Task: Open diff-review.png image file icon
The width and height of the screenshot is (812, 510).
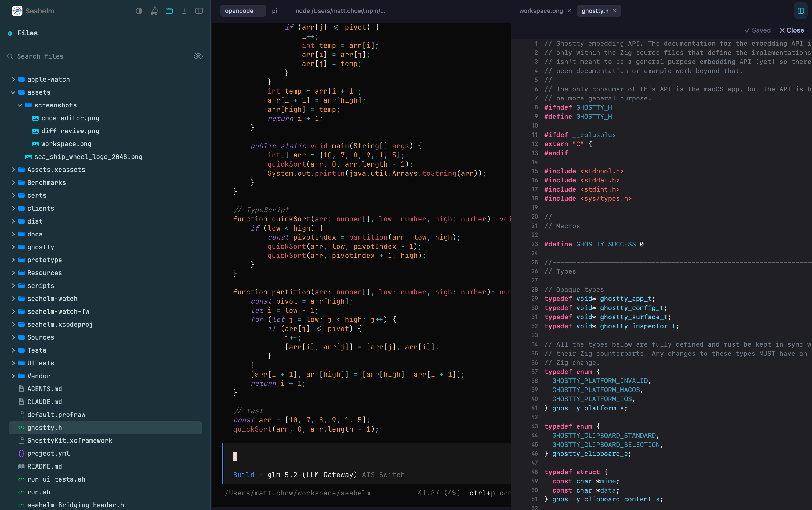Action: pyautogui.click(x=35, y=131)
